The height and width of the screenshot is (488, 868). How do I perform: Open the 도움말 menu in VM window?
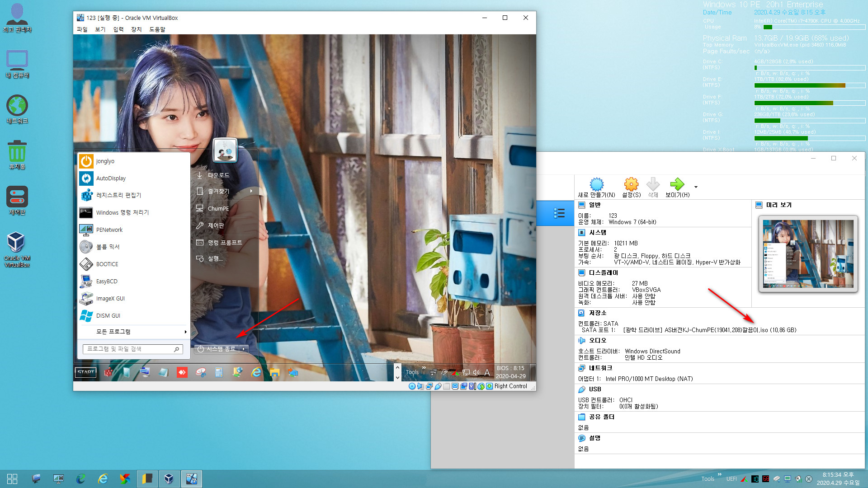click(157, 29)
